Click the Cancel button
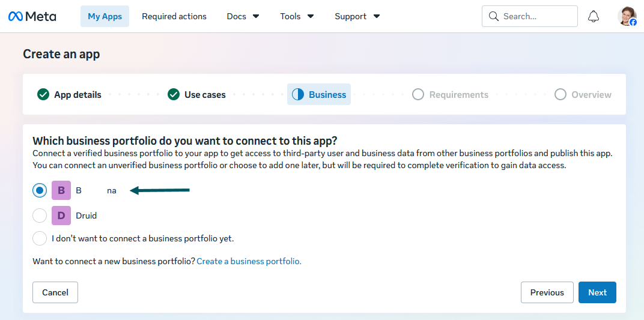This screenshot has width=644, height=320. pos(55,292)
